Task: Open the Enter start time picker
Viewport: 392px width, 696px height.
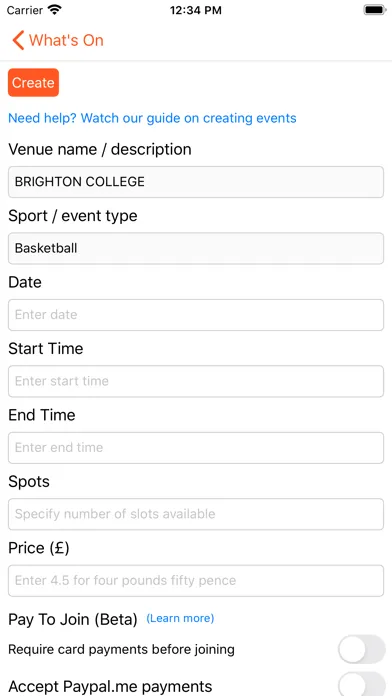Action: pos(196,381)
